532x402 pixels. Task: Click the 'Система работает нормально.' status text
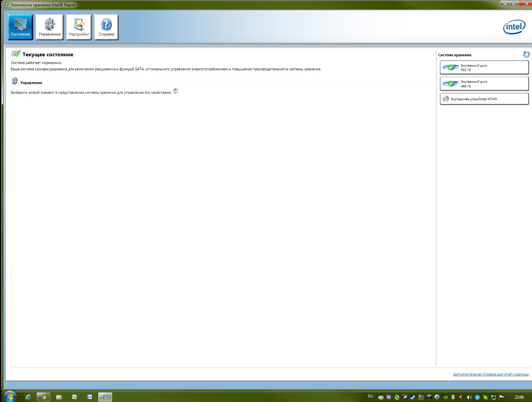[36, 63]
